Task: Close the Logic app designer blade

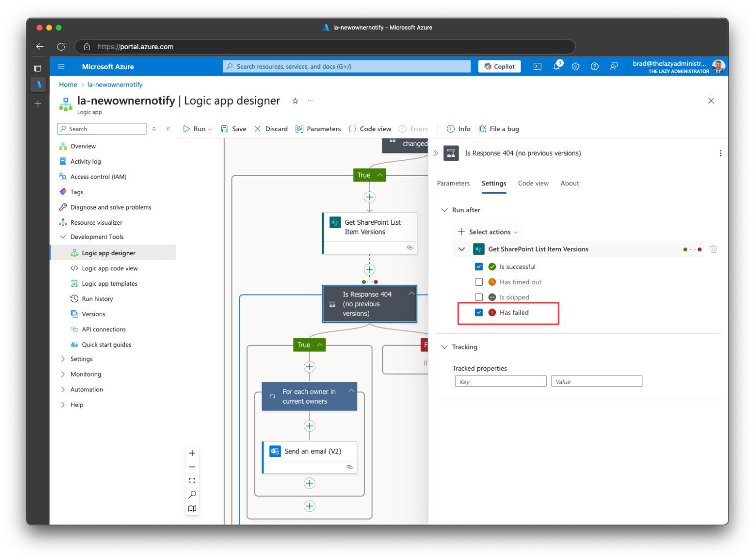Action: pos(711,101)
